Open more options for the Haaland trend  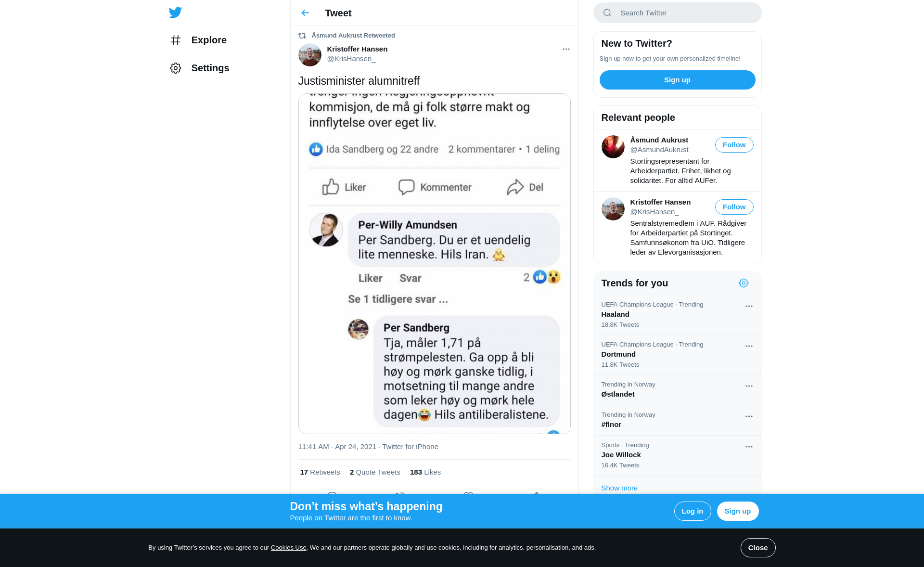[749, 306]
